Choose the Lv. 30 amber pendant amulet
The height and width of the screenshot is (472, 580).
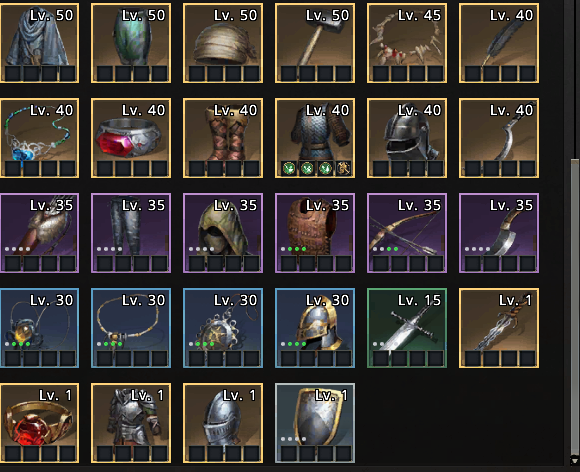[x=39, y=328]
